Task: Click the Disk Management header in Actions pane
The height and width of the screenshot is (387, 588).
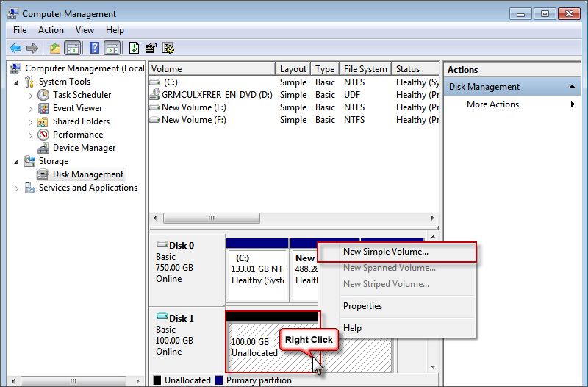Action: point(512,87)
